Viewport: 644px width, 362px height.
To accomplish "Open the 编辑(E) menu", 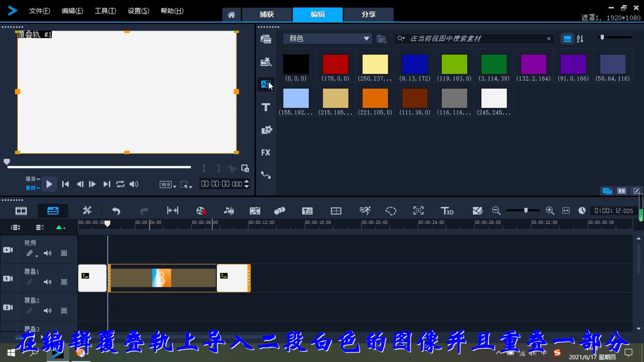I will (x=72, y=11).
